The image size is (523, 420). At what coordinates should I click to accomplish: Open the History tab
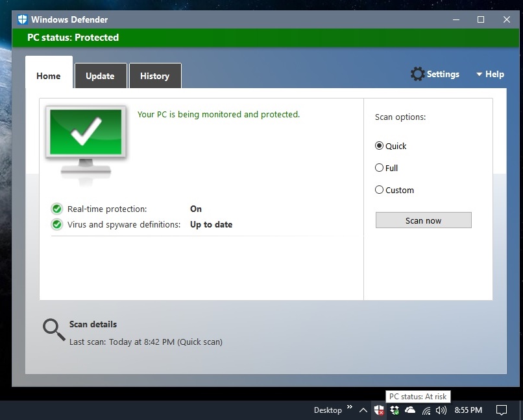pyautogui.click(x=155, y=75)
